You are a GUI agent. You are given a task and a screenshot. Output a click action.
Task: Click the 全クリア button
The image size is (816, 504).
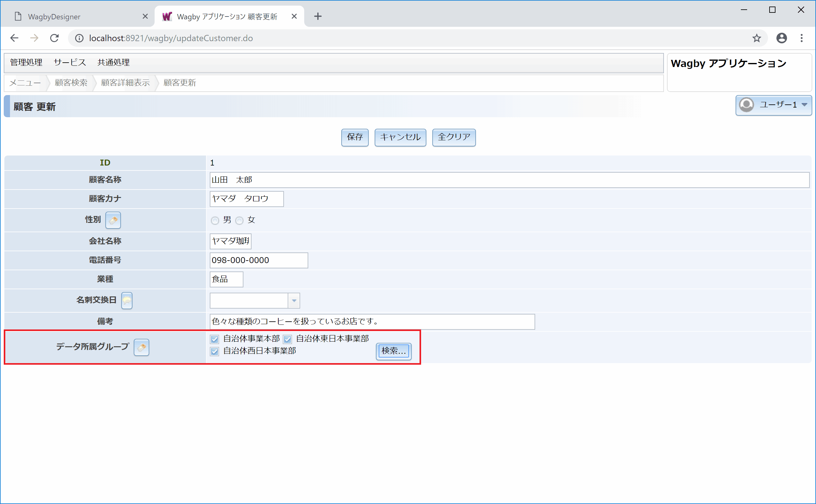coord(454,137)
